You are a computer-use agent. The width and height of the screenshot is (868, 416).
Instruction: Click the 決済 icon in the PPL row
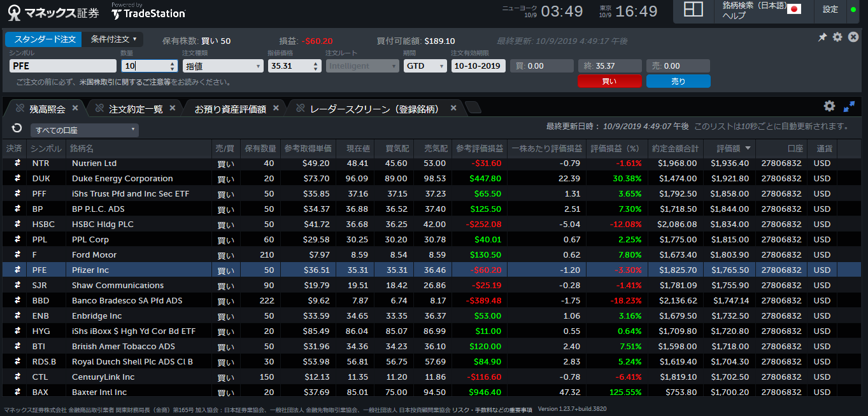(x=17, y=240)
